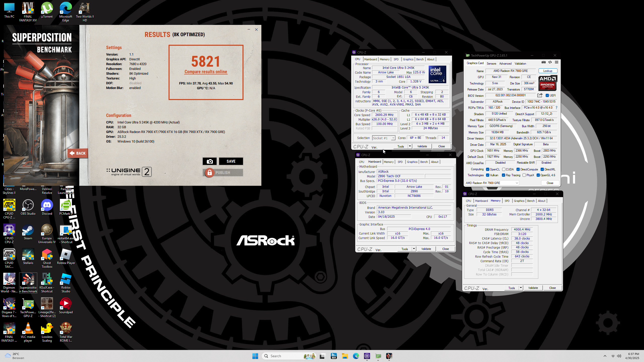This screenshot has height=362, width=644.
Task: Open SPD tab in the Mainboard CPU-Z window
Action: (400, 162)
